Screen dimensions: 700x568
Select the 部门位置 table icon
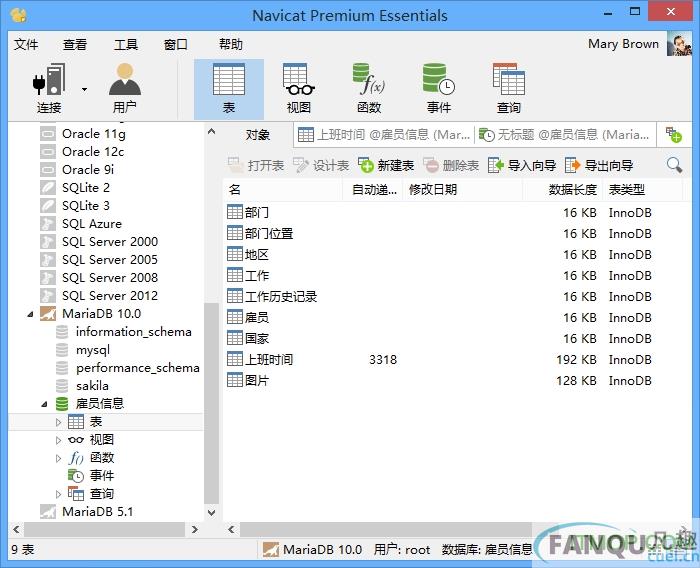pos(235,233)
